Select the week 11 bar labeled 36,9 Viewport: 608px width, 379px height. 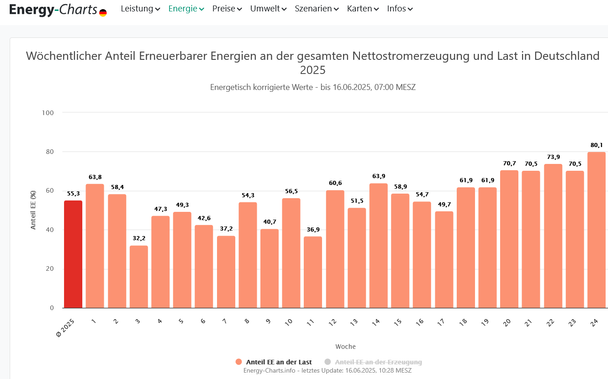[313, 272]
